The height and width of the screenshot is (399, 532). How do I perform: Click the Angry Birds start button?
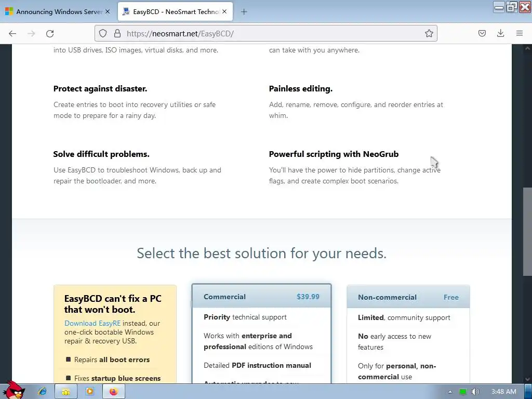[14, 390]
